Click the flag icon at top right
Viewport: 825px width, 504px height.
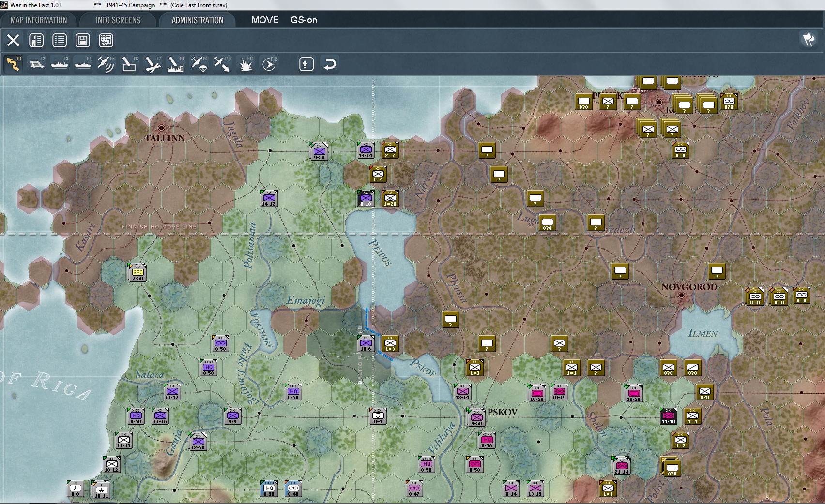[x=809, y=40]
